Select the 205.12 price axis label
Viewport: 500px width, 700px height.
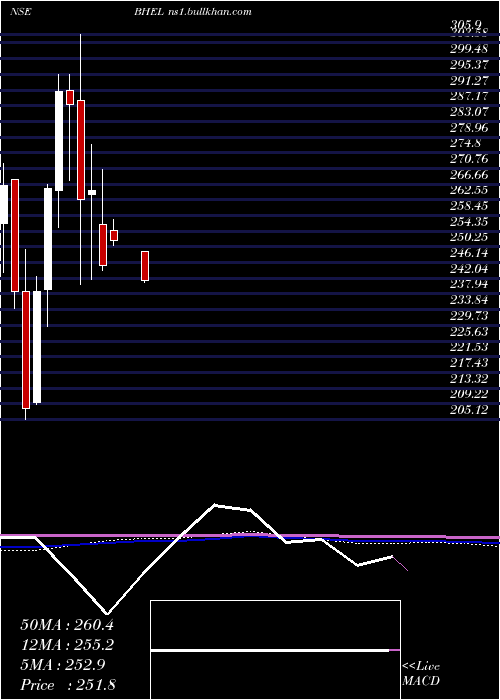(x=469, y=410)
